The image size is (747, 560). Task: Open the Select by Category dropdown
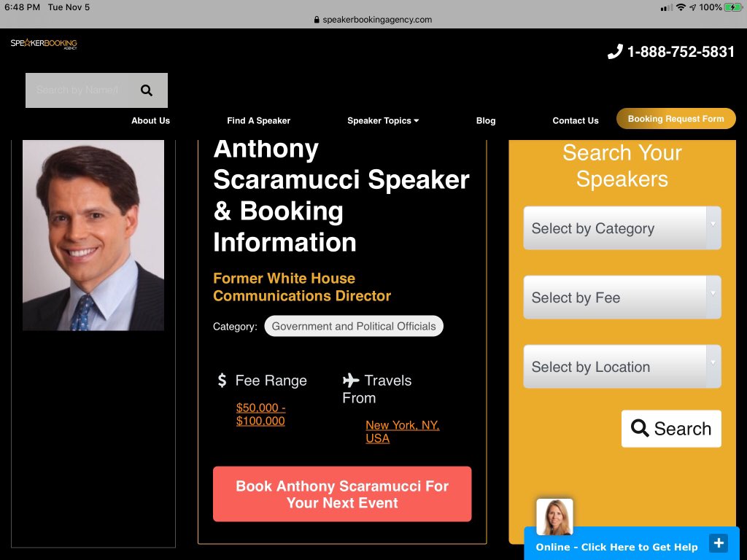click(622, 228)
